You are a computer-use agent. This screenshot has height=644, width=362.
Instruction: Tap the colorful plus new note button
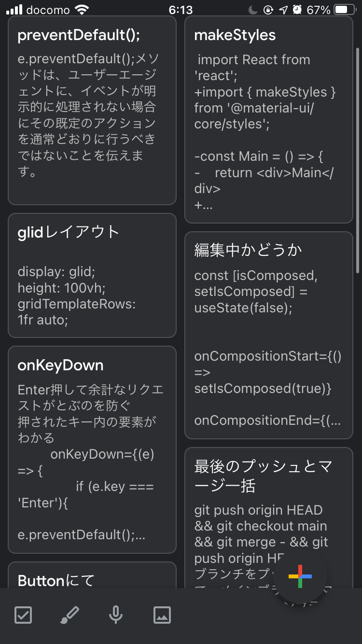[x=300, y=576]
